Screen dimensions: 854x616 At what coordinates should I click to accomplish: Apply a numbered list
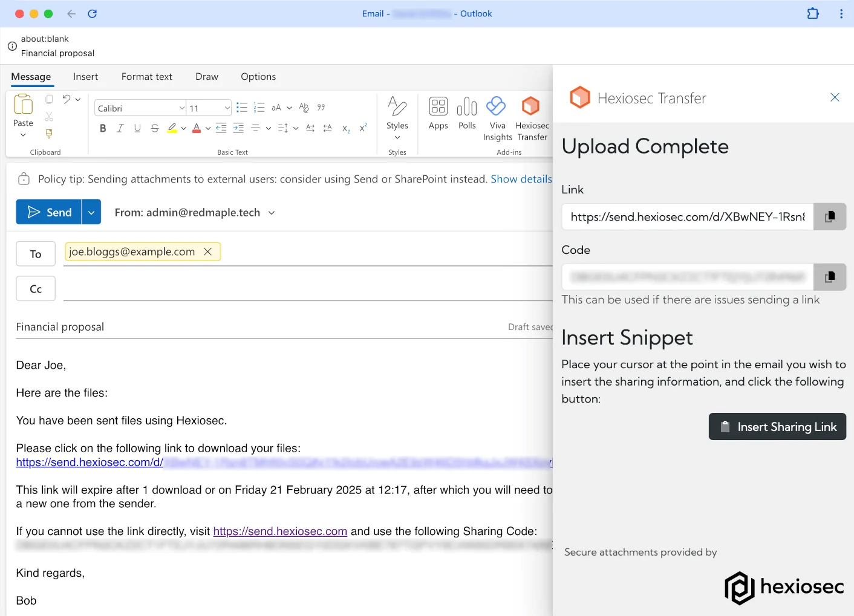coord(259,108)
